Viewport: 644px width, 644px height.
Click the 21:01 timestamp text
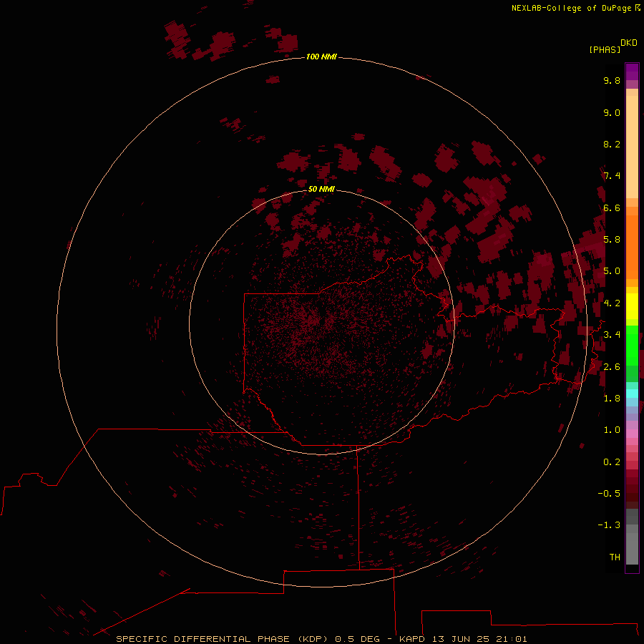510,639
